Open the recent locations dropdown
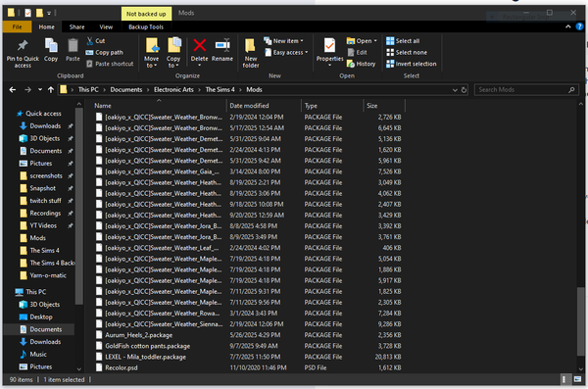The height and width of the screenshot is (389, 588). (x=40, y=89)
